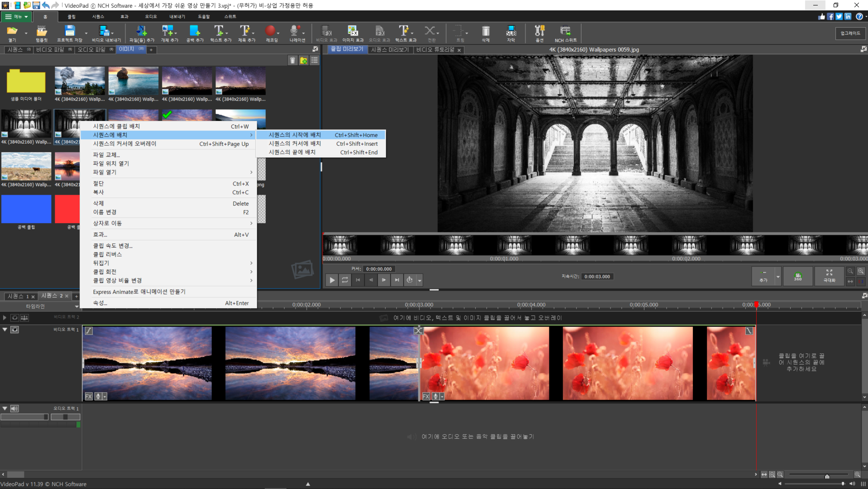The image size is (868, 489).
Task: Click the media bin delete trash icon
Action: point(292,61)
